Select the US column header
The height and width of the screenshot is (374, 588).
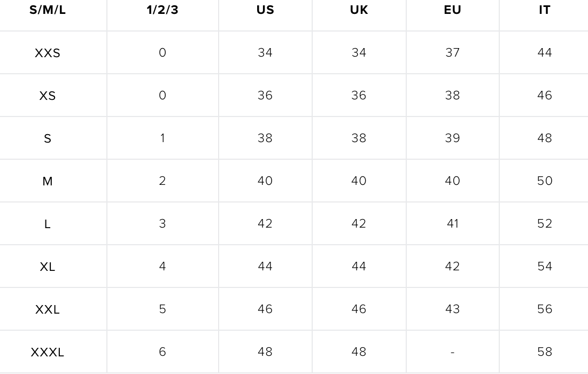265,10
